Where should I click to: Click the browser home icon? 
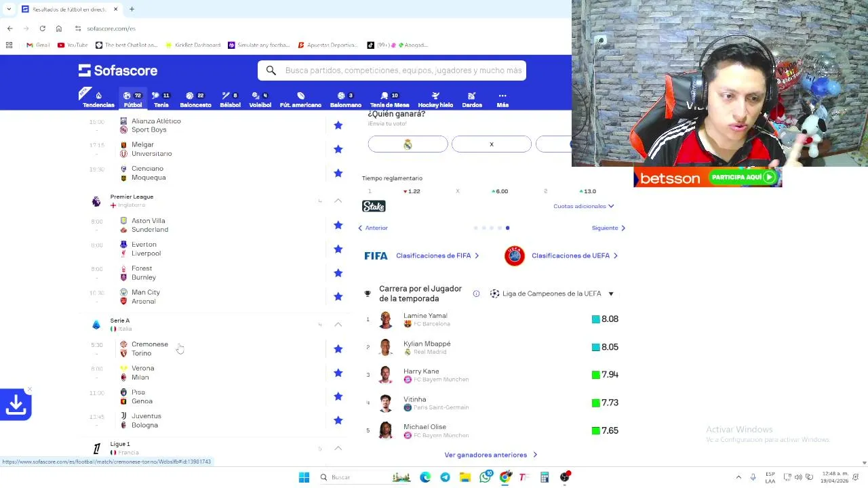59,28
